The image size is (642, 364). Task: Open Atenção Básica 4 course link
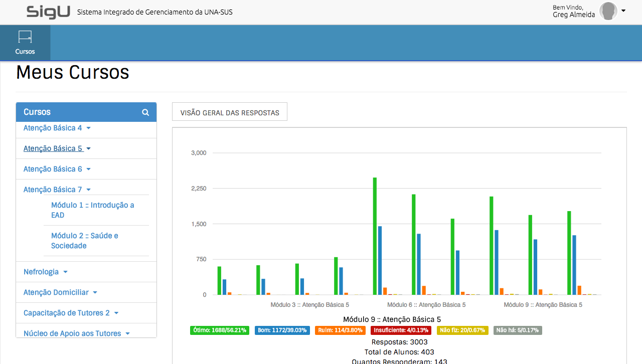(x=53, y=128)
